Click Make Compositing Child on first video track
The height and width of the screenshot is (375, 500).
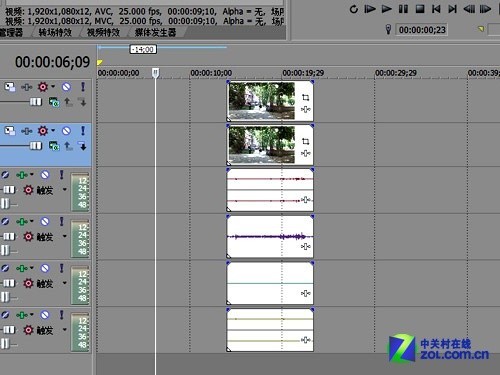82,102
